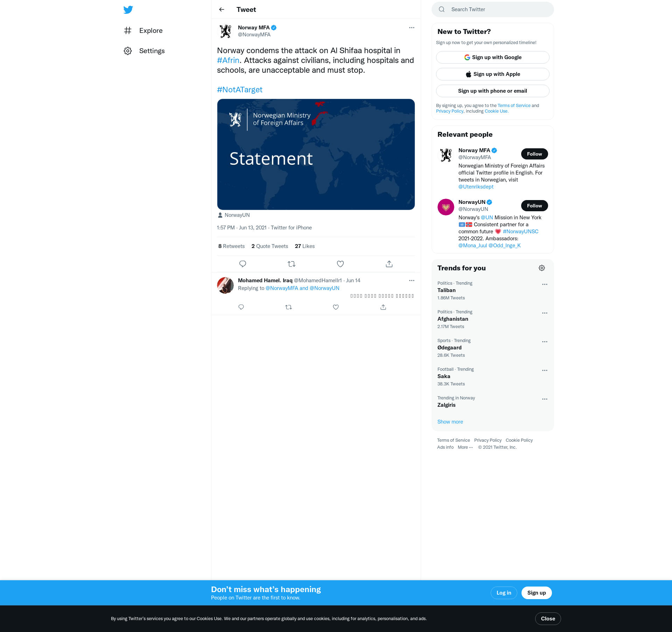Show more trends
Image resolution: width=672 pixels, height=632 pixels.
[x=450, y=422]
